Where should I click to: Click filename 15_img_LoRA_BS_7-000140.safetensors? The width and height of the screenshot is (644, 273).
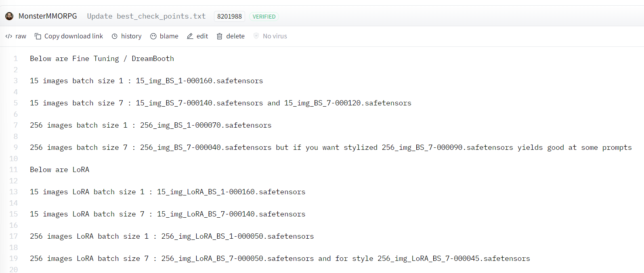pyautogui.click(x=231, y=214)
